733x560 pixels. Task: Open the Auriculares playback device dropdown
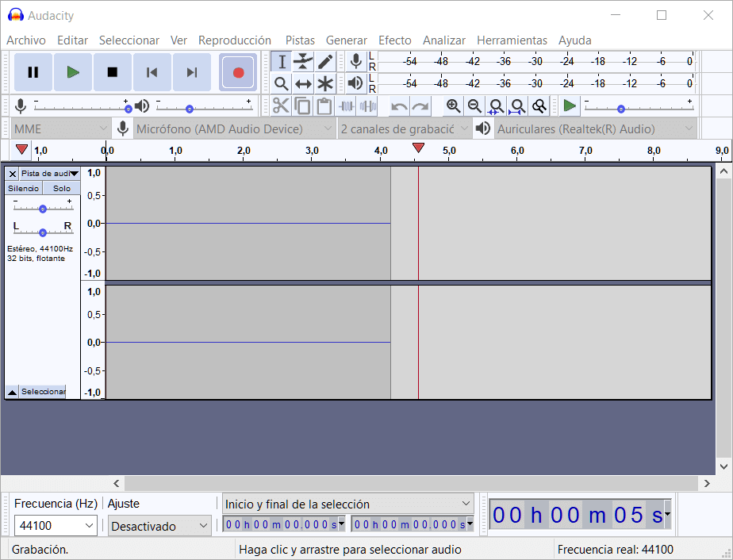[x=595, y=128]
